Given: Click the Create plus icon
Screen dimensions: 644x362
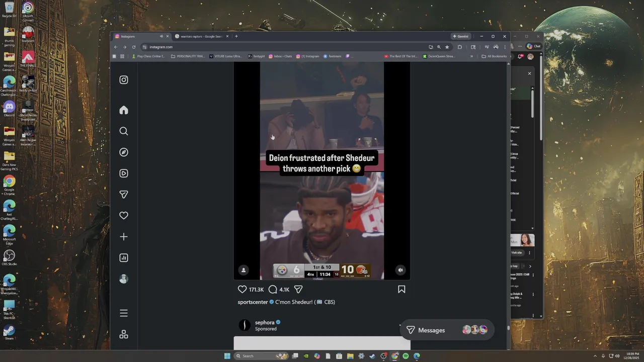Looking at the screenshot, I should click(124, 237).
